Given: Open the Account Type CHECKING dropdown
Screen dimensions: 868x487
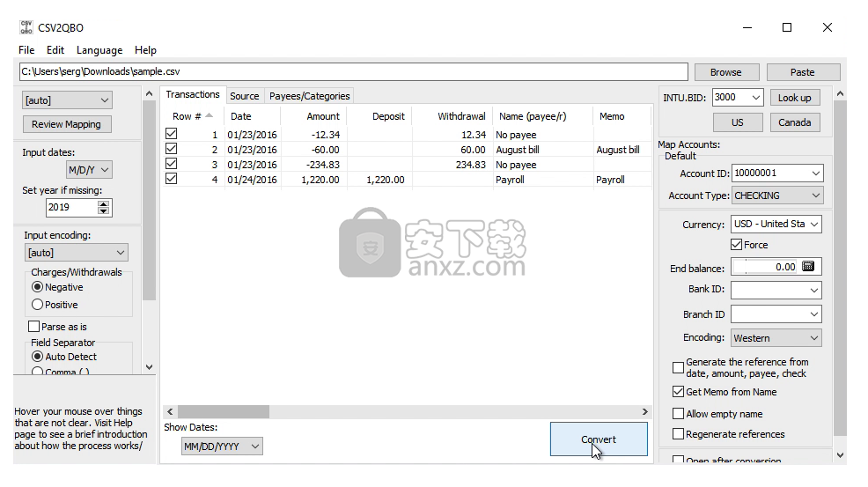Looking at the screenshot, I should tap(777, 196).
